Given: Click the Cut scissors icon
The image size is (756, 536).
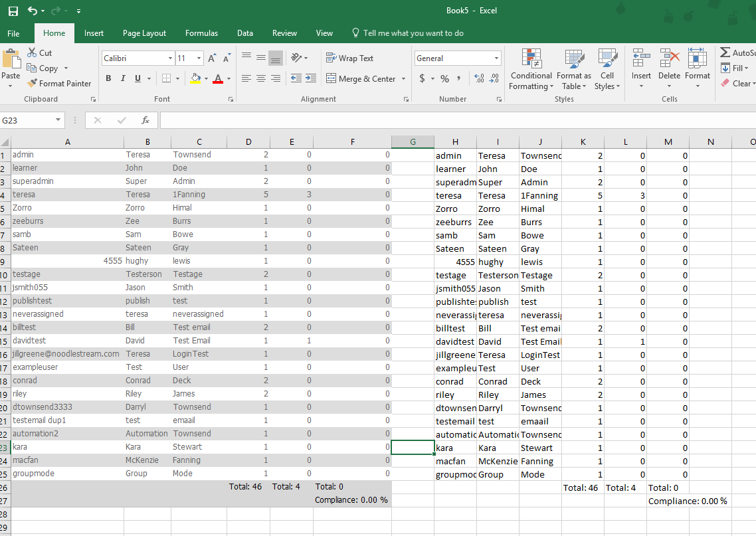Looking at the screenshot, I should [x=32, y=52].
